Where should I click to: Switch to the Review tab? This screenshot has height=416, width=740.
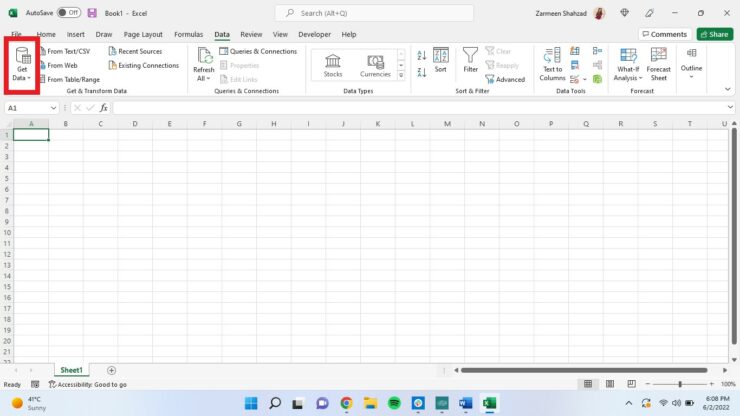tap(251, 34)
